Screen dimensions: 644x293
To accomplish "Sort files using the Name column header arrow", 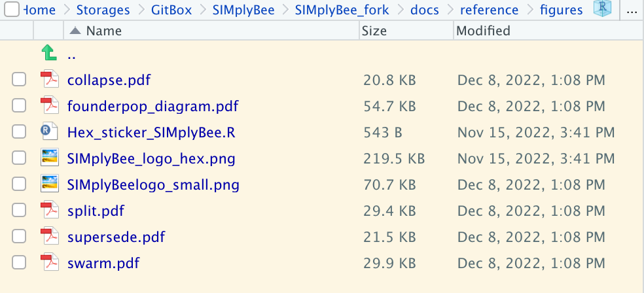I will [x=75, y=31].
